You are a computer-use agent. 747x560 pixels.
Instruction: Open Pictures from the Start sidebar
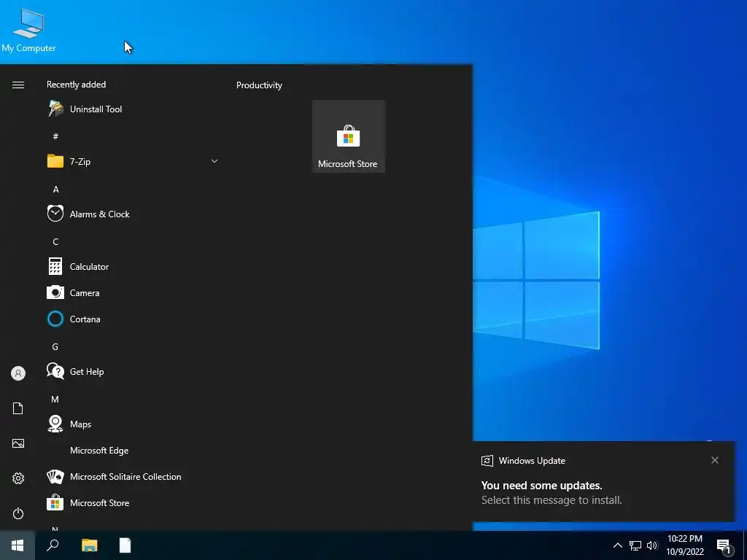click(18, 443)
